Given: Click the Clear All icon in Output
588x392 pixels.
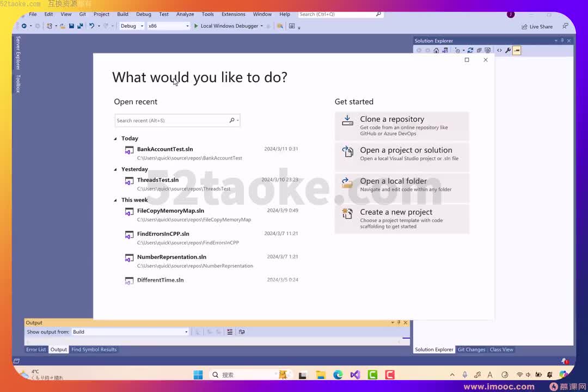Looking at the screenshot, I should (230, 332).
